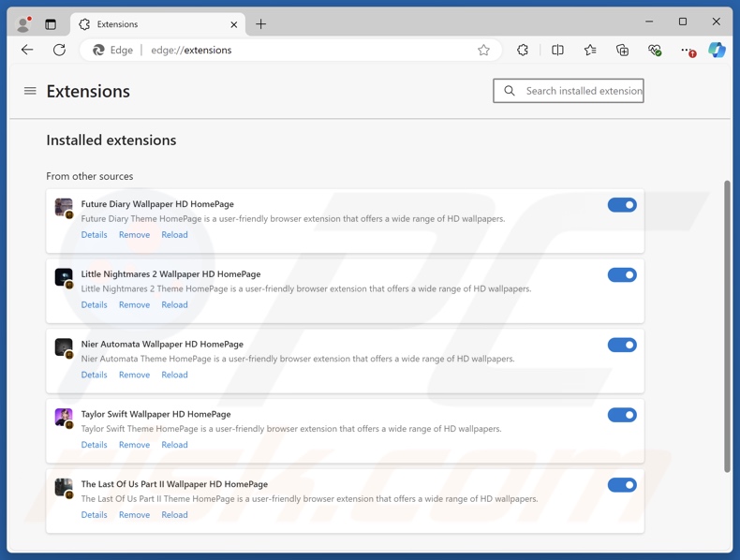740x560 pixels.
Task: Remove The Last Of Us Part II extension
Action: click(x=134, y=515)
